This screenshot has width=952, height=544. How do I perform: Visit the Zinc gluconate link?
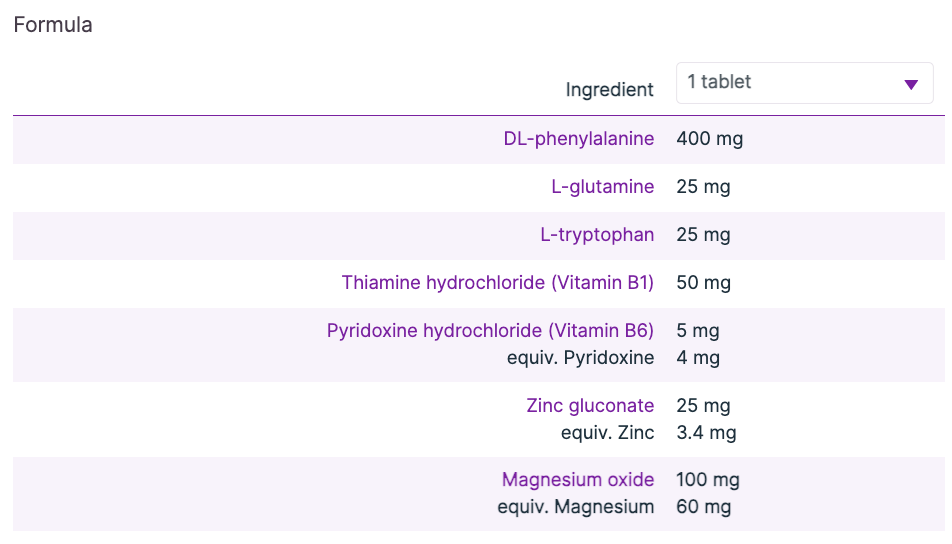[590, 406]
